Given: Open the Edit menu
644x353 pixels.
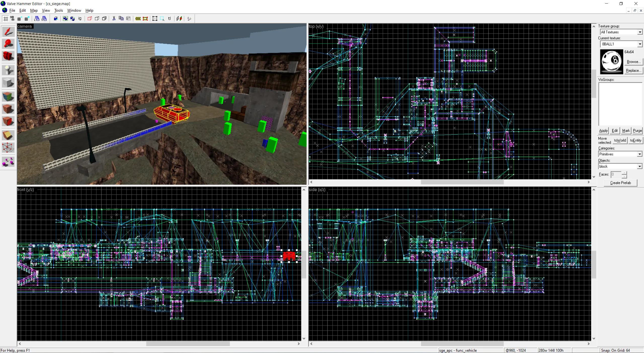Looking at the screenshot, I should (22, 10).
